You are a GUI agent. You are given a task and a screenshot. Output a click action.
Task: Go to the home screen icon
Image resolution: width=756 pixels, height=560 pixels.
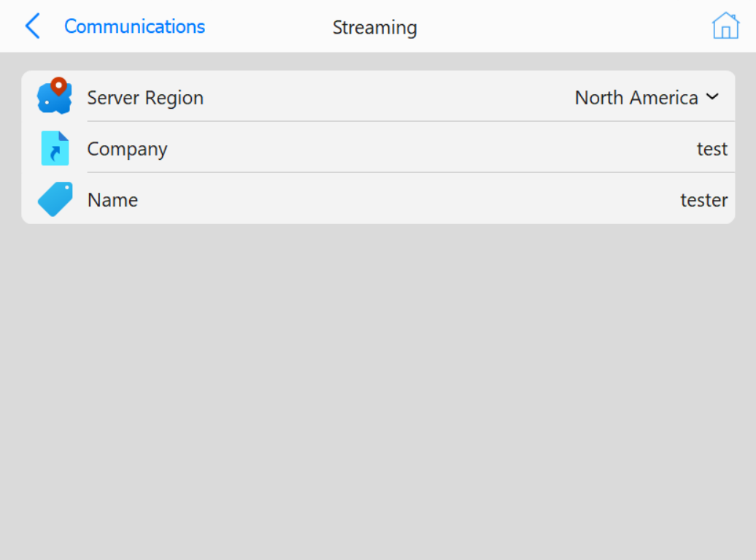[725, 26]
